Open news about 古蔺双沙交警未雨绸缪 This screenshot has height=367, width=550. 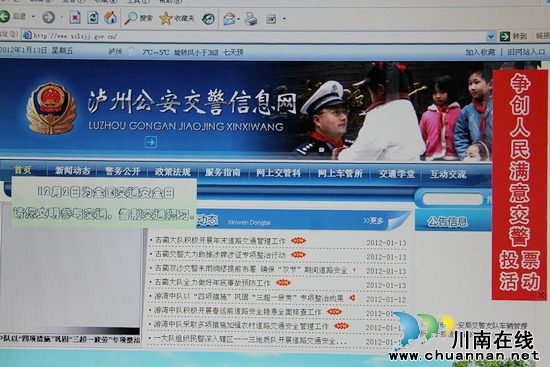pos(251,269)
